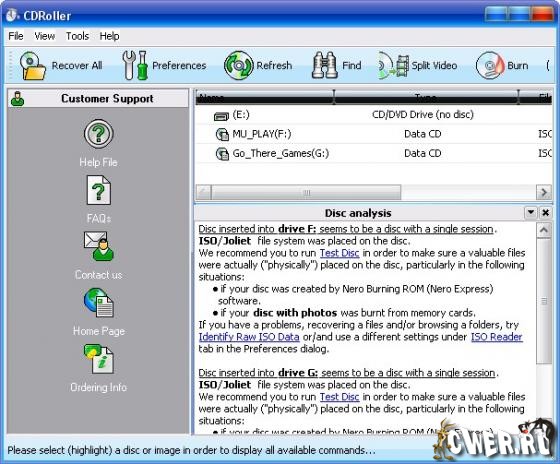The height and width of the screenshot is (464, 560).
Task: Close the Disc analysis panel
Action: pyautogui.click(x=545, y=213)
